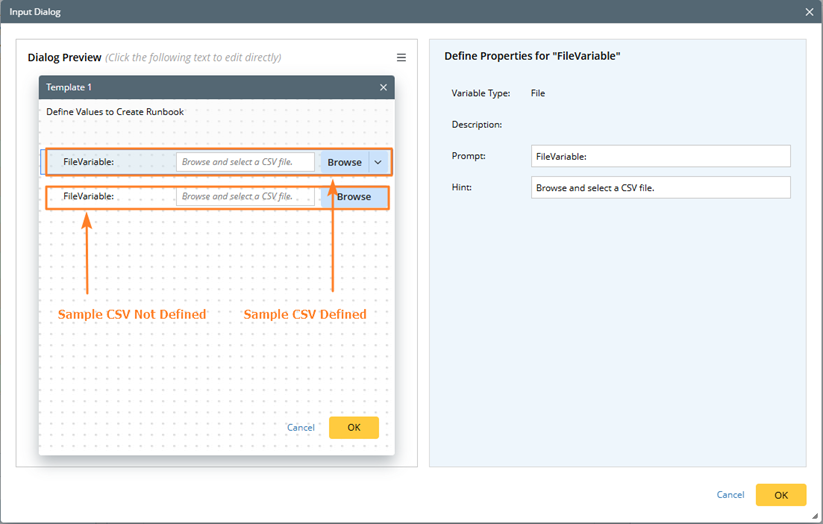This screenshot has width=823, height=524.
Task: Click the 'Define Properties for FileVariable' heading
Action: click(532, 57)
